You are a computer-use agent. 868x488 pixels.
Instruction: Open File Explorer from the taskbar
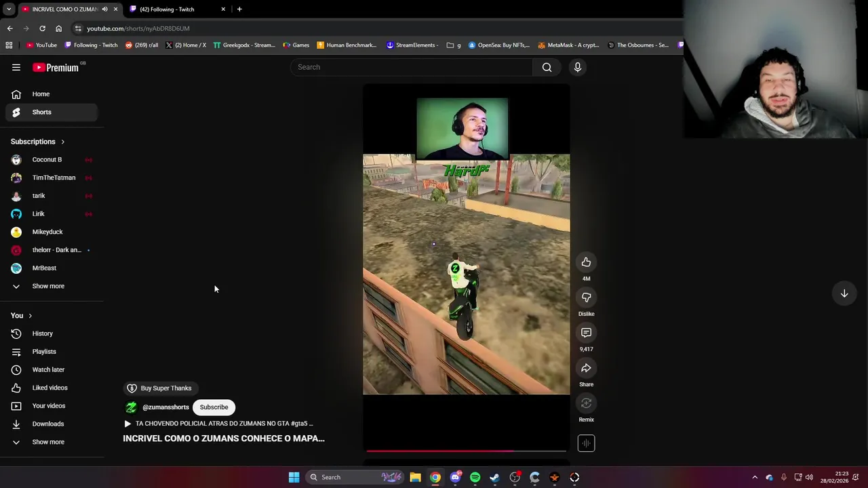[x=415, y=477]
